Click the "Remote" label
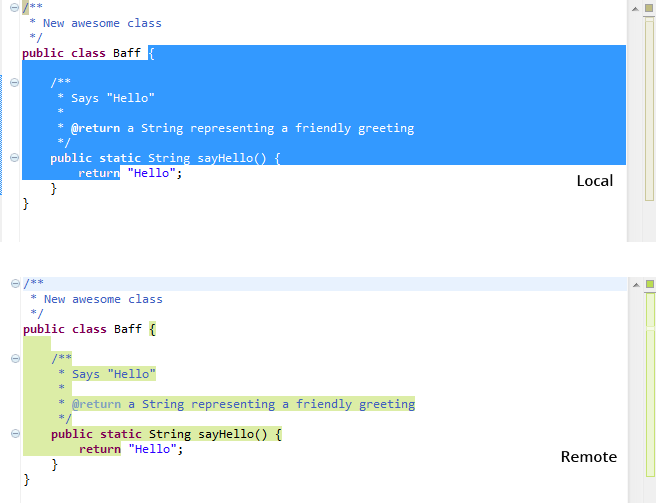The image size is (656, 504). [x=588, y=457]
